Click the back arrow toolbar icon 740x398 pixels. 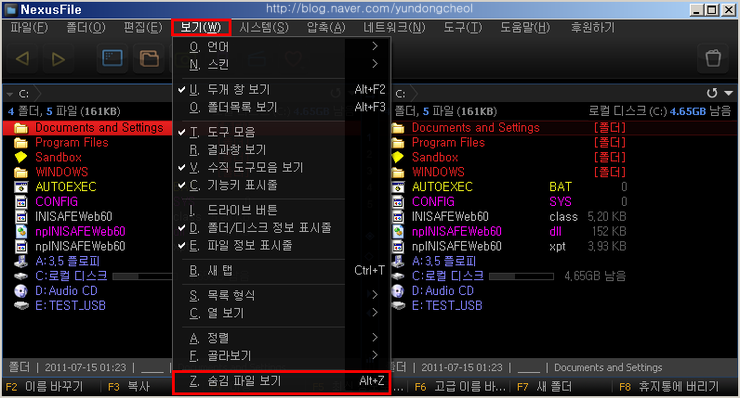point(22,59)
